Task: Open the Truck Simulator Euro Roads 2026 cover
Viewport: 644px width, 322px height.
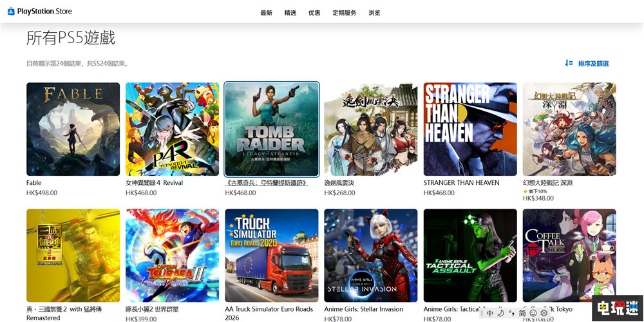Action: tap(272, 256)
